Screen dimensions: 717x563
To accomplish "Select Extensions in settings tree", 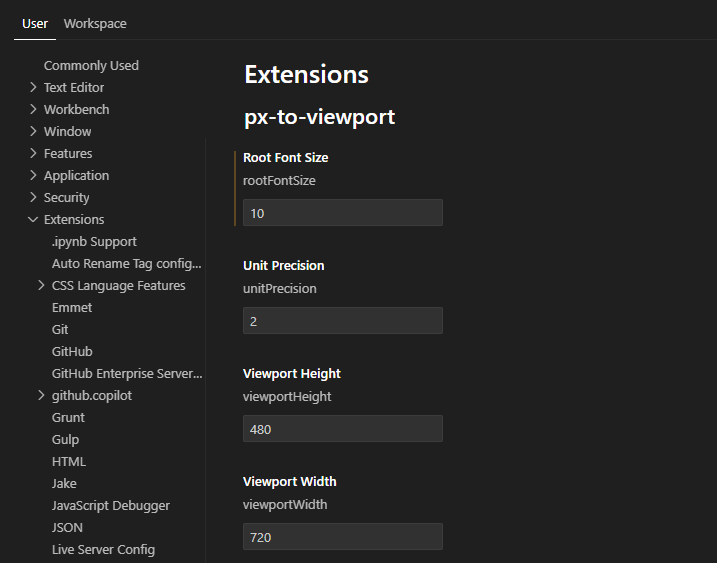I will coord(74,220).
